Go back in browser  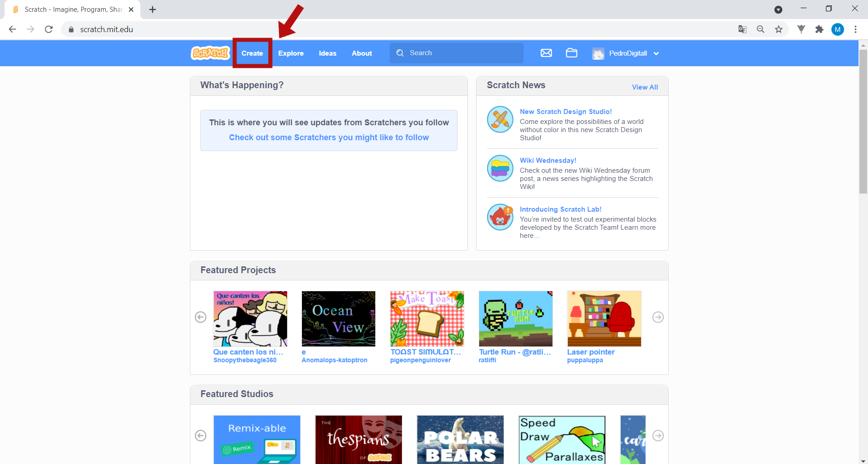[x=12, y=29]
